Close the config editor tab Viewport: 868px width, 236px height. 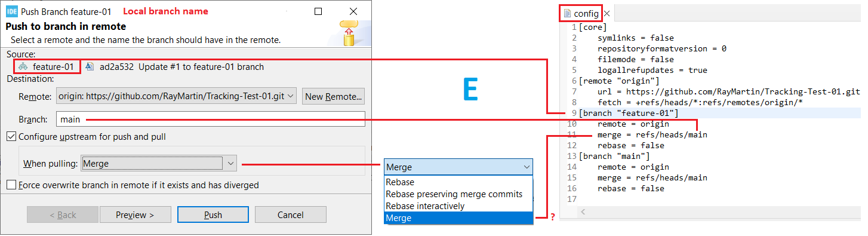point(607,13)
